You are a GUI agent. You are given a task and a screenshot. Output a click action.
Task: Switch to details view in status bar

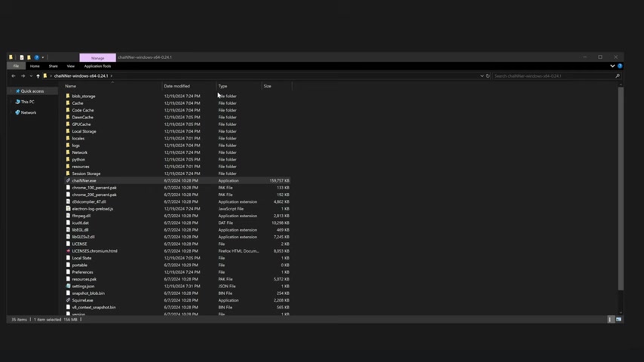(x=611, y=320)
